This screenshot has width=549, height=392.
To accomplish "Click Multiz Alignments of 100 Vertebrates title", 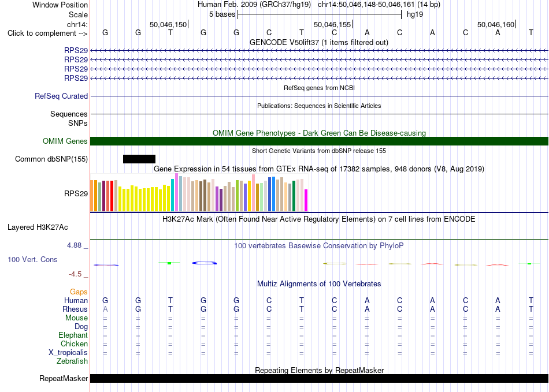I will 319,284.
